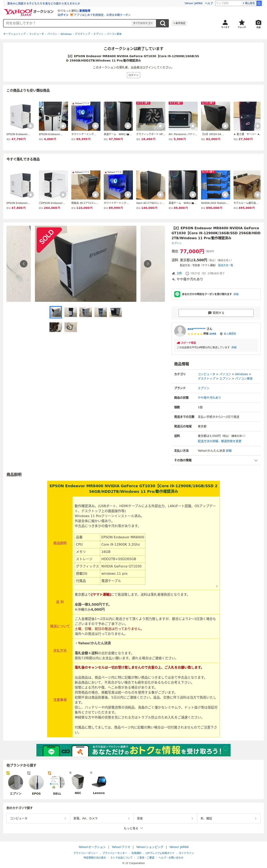The width and height of the screenshot is (267, 868).
Task: Click 配送方法一覧 link
Action: pos(226,265)
